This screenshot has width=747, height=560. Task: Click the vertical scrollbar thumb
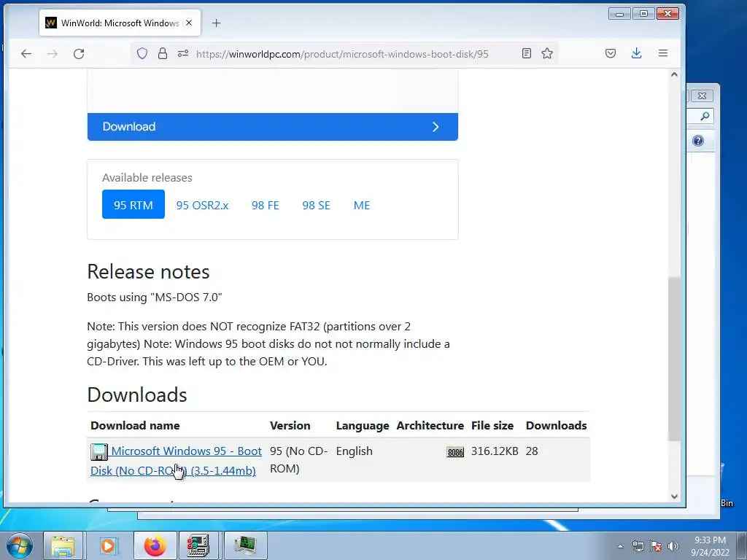674,359
